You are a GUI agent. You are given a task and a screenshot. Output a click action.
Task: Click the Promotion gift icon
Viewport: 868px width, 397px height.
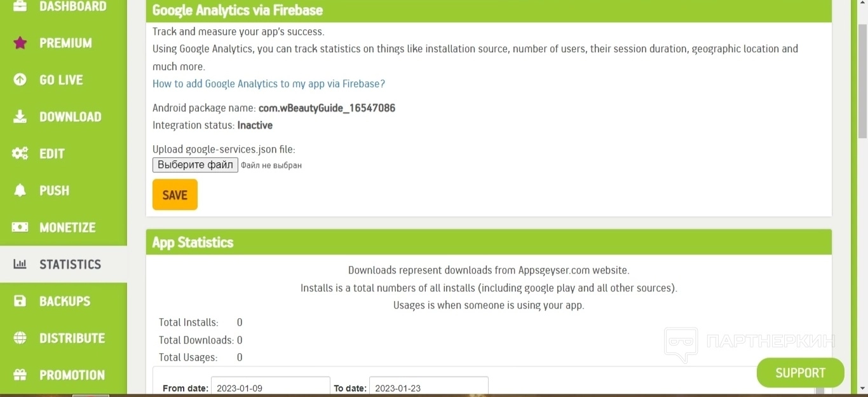[x=20, y=375]
